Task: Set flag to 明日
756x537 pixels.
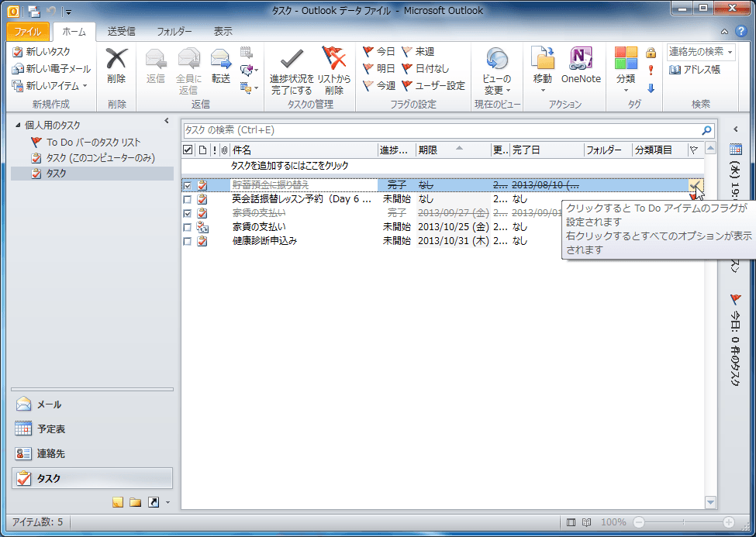Action: pyautogui.click(x=379, y=68)
